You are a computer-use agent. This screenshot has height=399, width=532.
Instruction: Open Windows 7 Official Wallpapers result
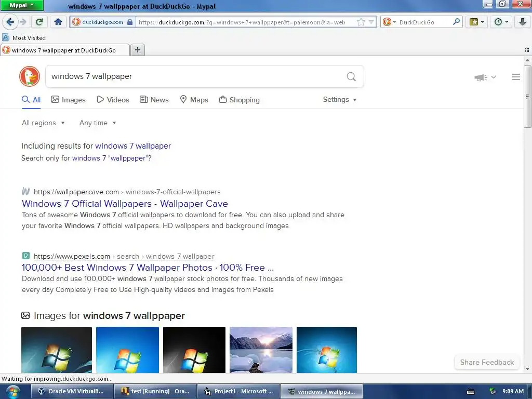[125, 204]
